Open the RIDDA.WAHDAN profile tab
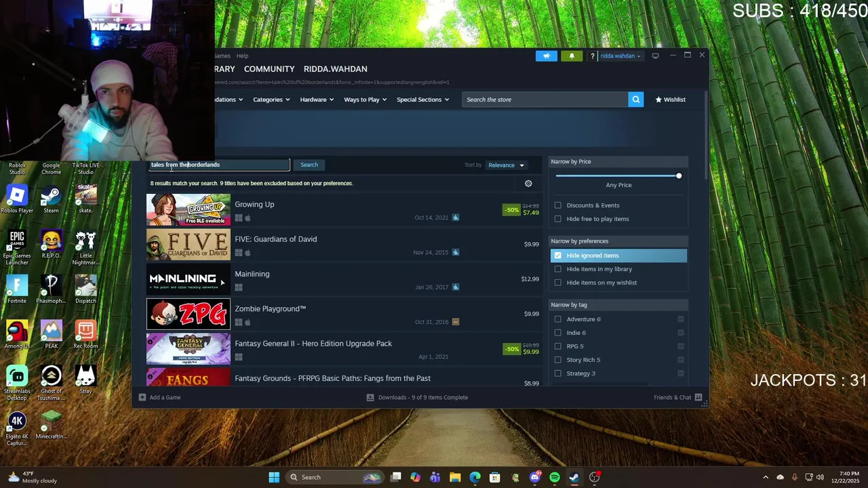Image resolution: width=868 pixels, height=488 pixels. (335, 69)
